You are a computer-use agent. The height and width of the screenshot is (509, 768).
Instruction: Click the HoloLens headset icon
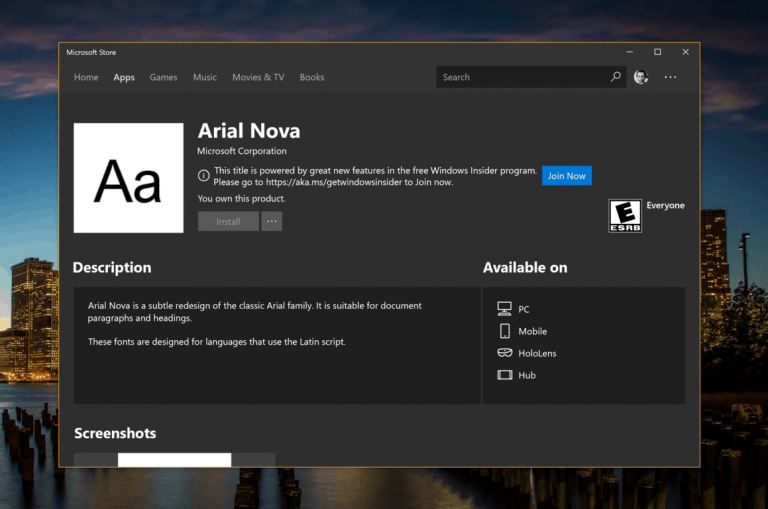504,353
